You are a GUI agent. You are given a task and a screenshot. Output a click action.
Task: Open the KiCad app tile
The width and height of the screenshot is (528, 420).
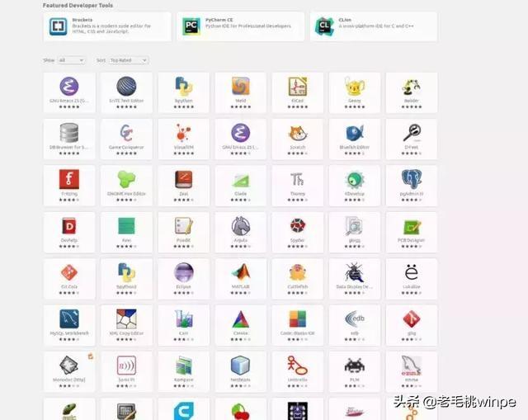298,92
